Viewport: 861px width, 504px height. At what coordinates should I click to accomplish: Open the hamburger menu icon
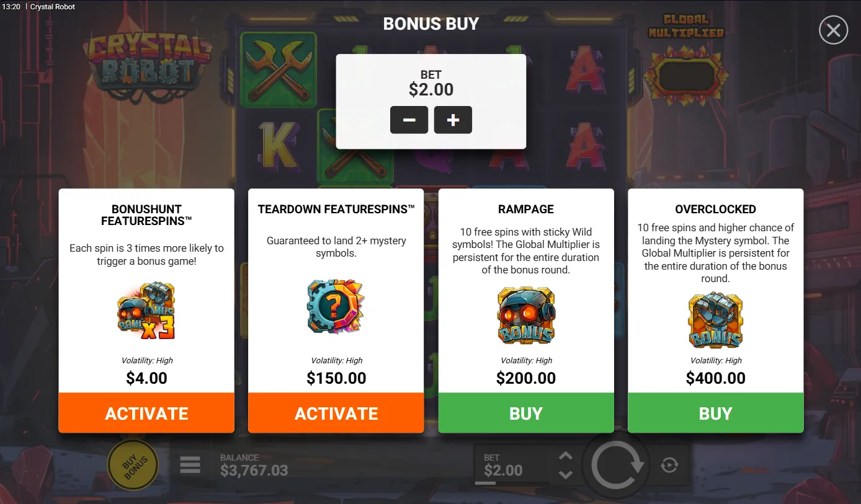(x=190, y=465)
